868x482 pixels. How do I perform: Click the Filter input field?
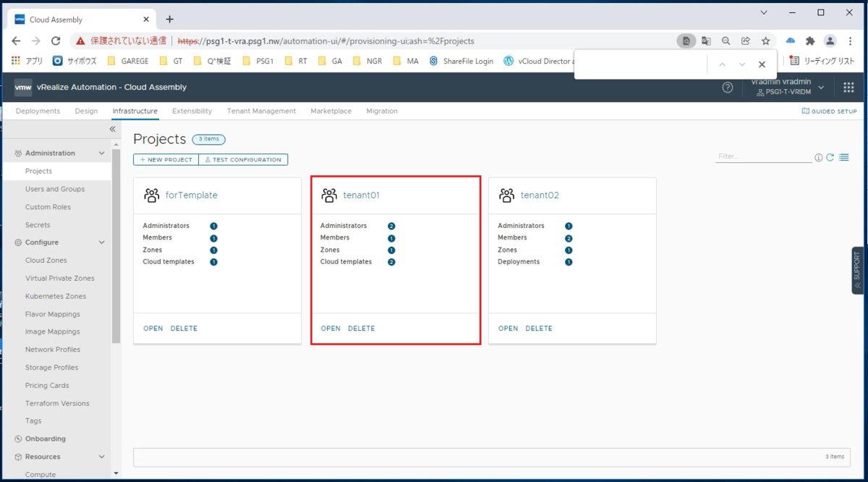763,156
